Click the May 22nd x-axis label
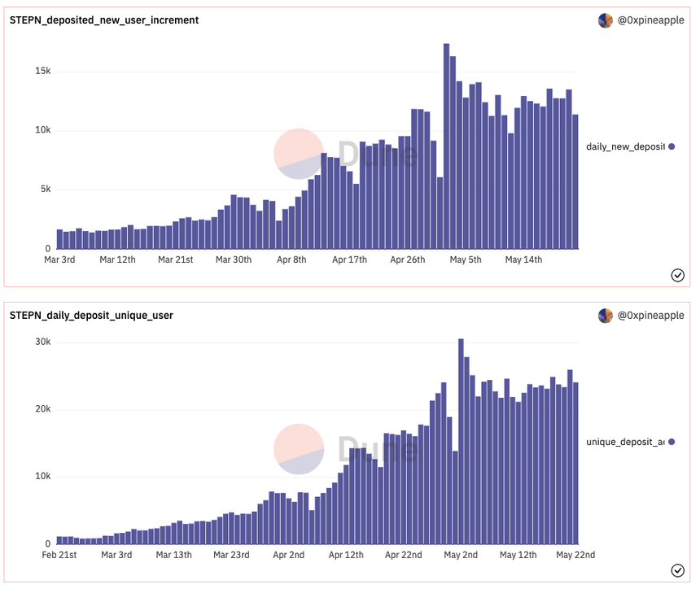The height and width of the screenshot is (589, 700). point(575,555)
